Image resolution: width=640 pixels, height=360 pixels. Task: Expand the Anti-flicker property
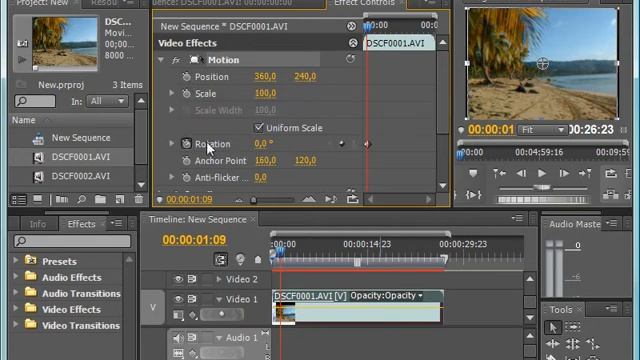(172, 178)
